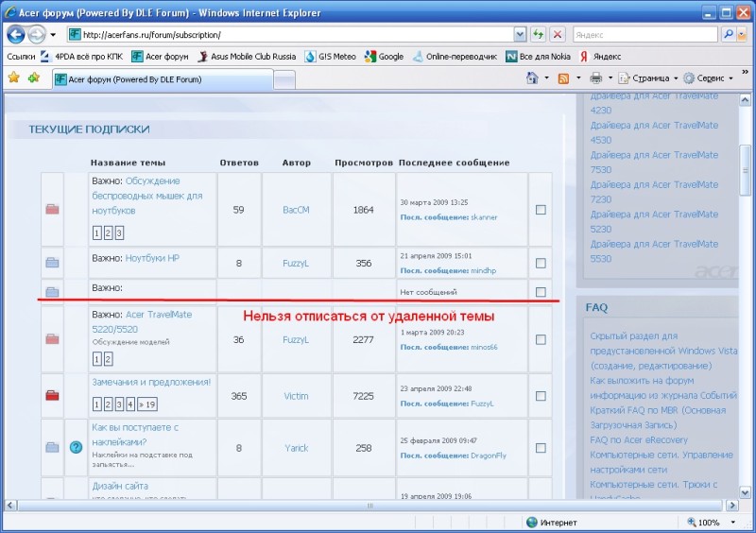Open the Сервис menu
The width and height of the screenshot is (756, 533).
pos(709,78)
